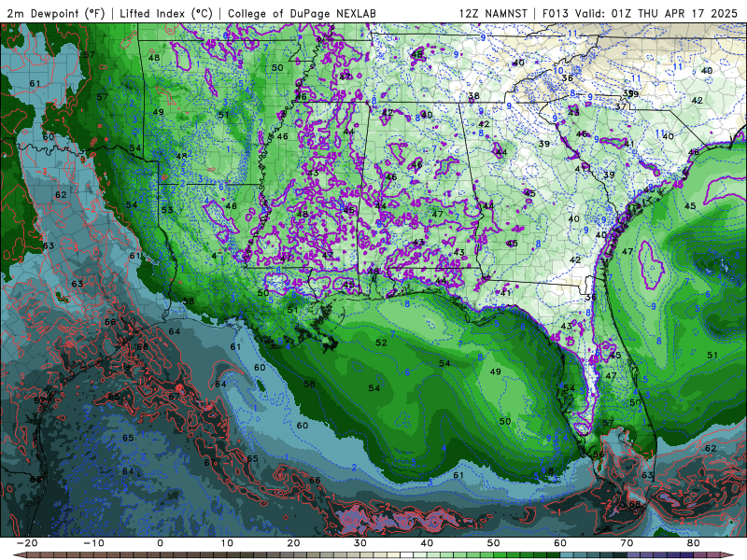Click the 'Lifted Index (°C)' header label

click(166, 13)
